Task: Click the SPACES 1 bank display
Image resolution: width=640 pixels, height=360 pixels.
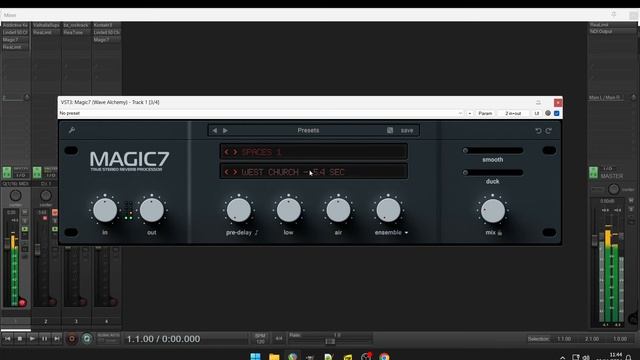Action: [313, 152]
